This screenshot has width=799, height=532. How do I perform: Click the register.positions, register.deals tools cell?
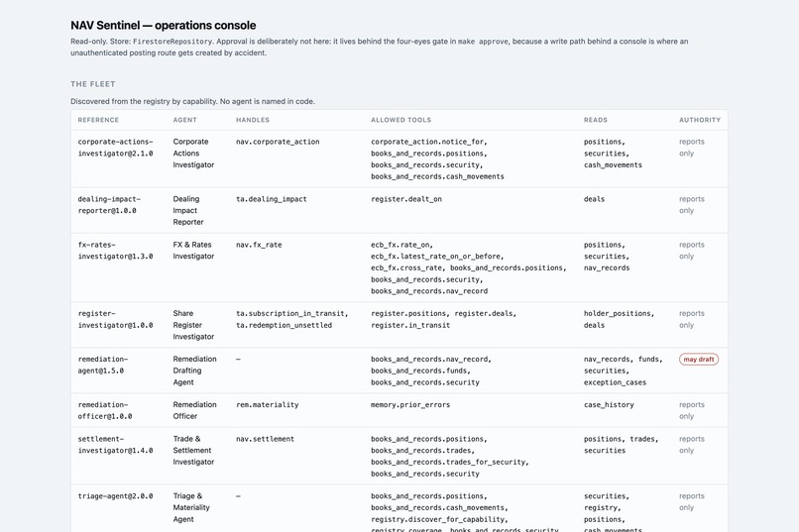(444, 319)
